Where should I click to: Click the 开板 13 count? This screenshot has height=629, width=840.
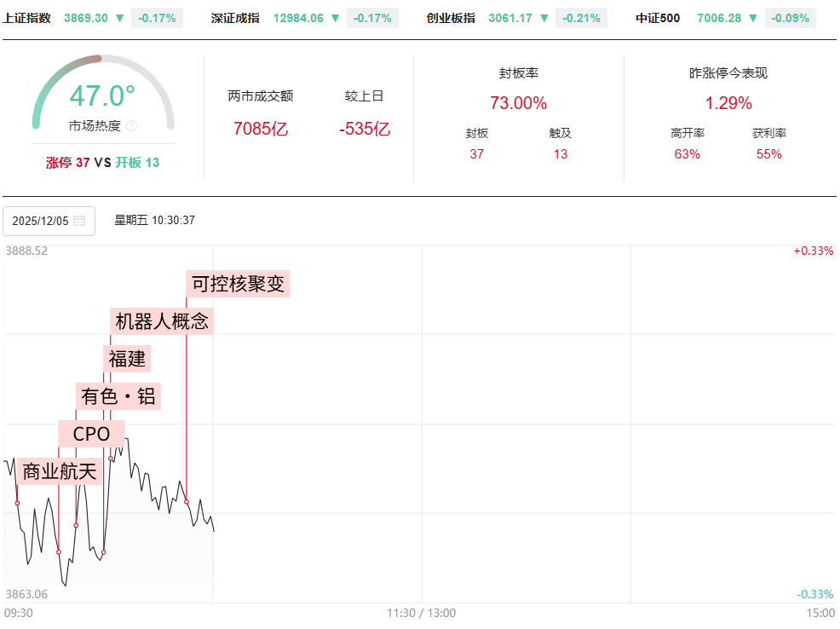137,162
